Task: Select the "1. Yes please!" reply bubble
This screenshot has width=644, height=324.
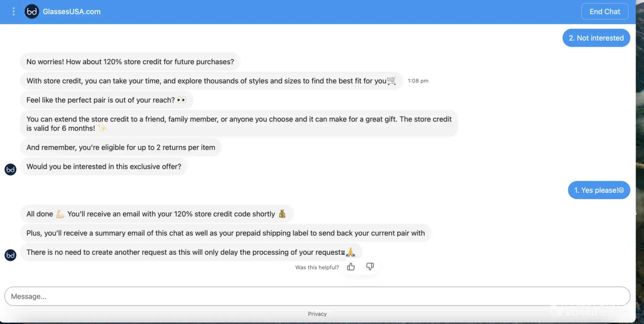Action: [599, 190]
